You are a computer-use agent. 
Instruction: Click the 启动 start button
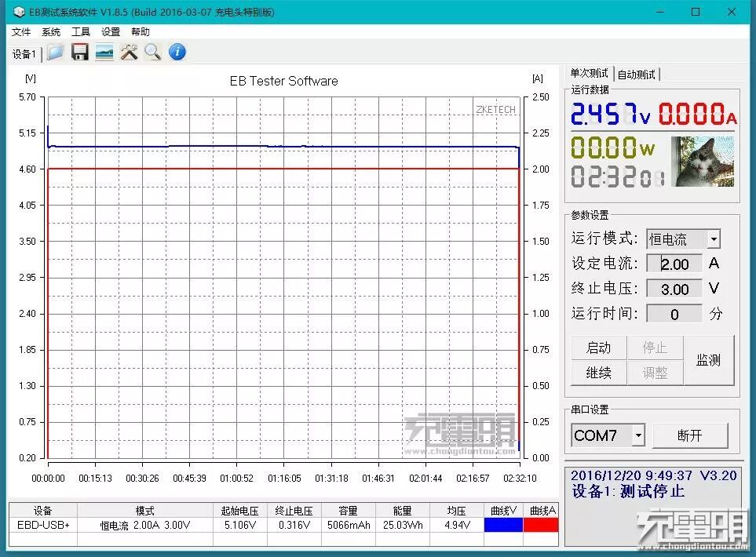click(x=598, y=348)
